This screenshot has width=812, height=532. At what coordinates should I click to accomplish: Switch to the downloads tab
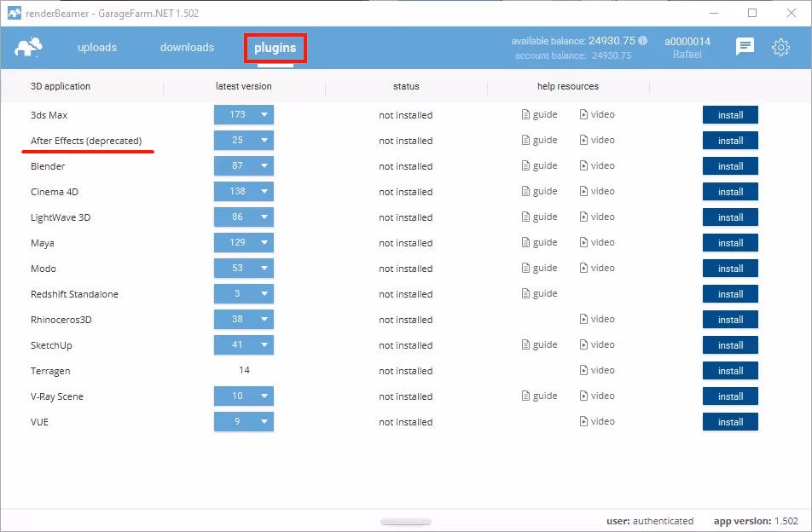pos(187,47)
